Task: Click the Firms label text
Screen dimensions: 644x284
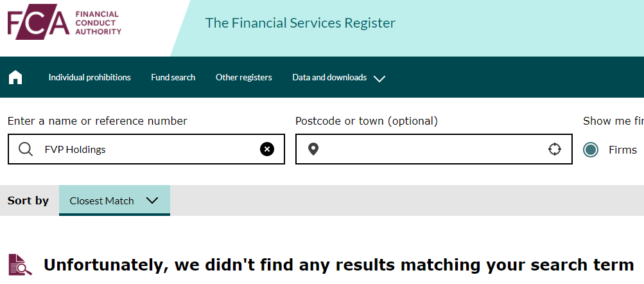Action: (623, 150)
